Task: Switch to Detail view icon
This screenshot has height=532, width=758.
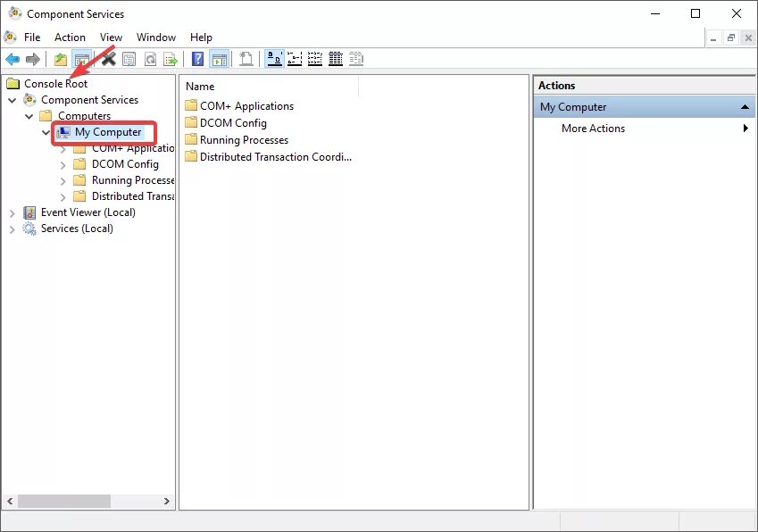Action: click(336, 59)
